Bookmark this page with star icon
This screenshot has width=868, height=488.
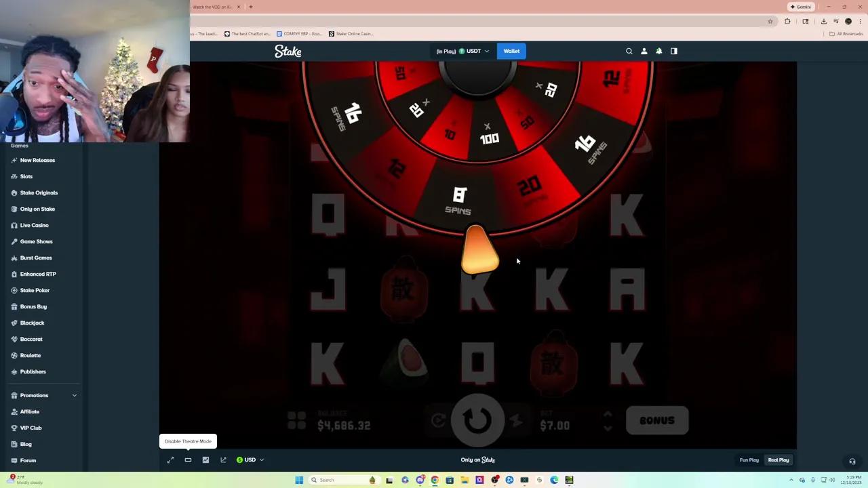pos(770,21)
